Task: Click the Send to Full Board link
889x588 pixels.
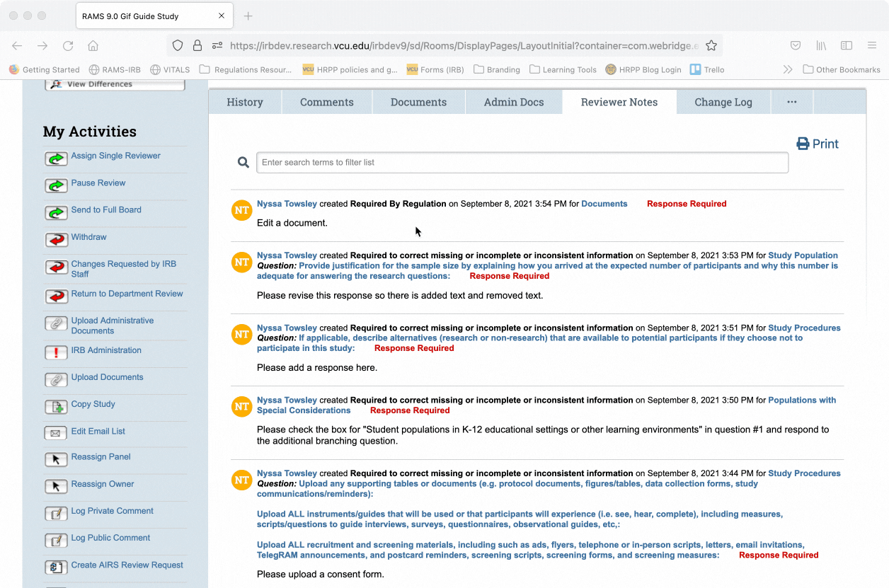Action: (x=106, y=210)
